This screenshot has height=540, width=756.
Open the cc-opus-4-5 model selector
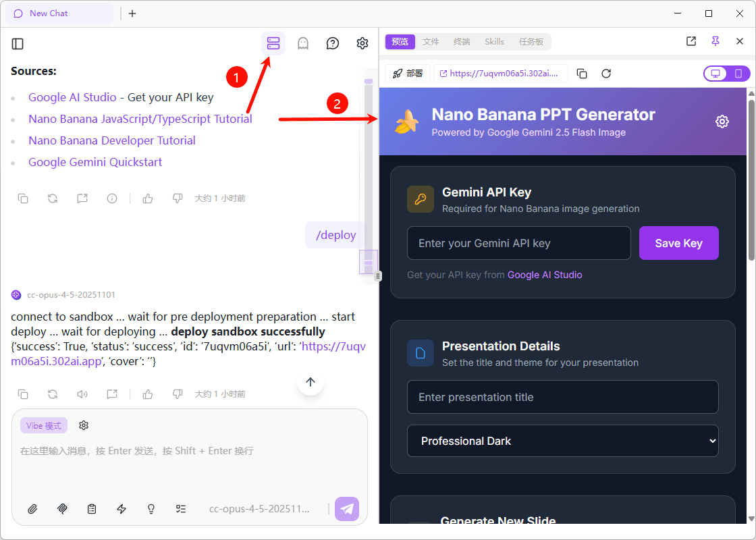click(x=259, y=509)
